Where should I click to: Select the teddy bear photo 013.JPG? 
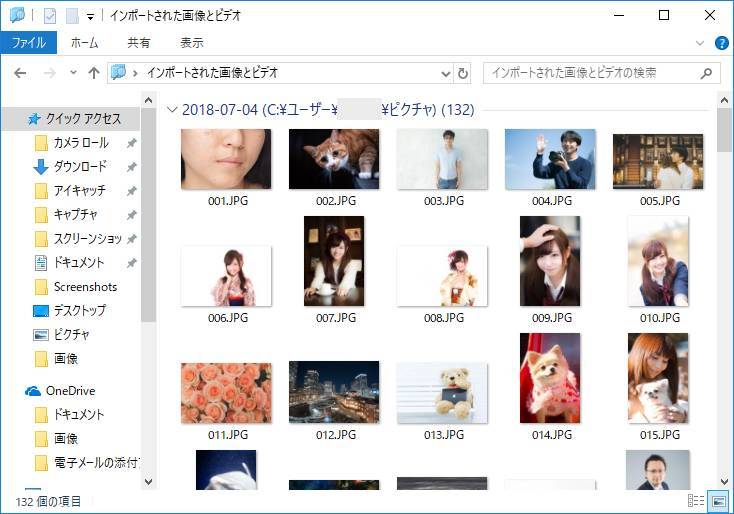(x=442, y=393)
